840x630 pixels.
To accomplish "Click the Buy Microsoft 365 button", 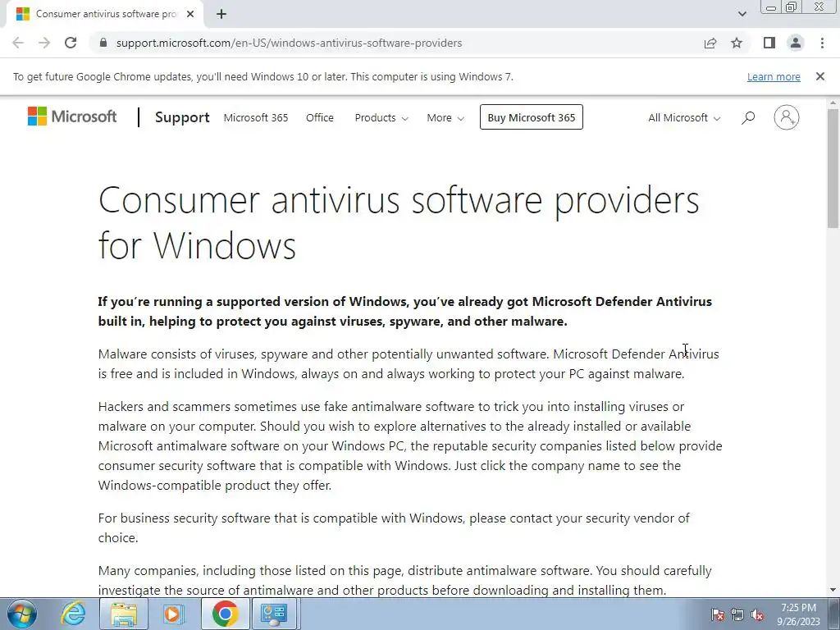I will [x=532, y=117].
